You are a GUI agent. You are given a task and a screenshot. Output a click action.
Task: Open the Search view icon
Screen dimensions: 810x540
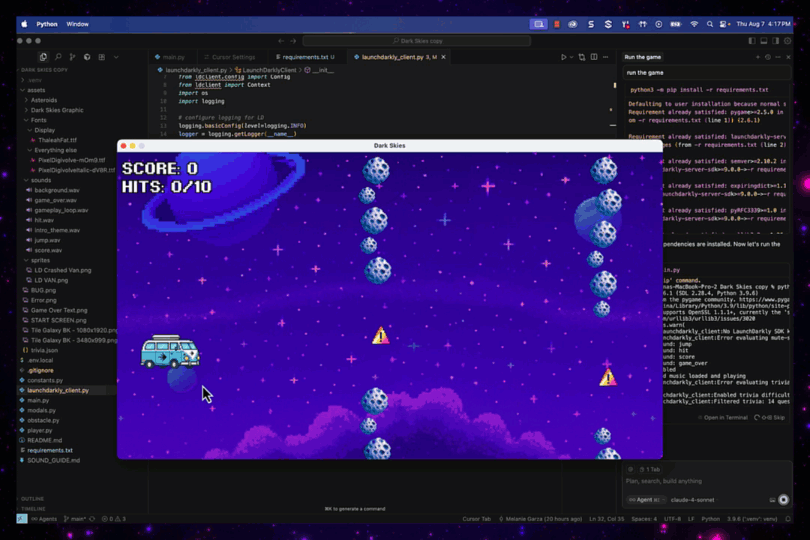(58, 57)
